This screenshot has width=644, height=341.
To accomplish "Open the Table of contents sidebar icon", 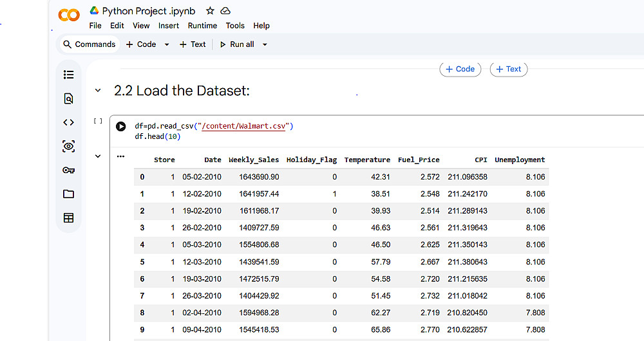I will click(x=68, y=75).
